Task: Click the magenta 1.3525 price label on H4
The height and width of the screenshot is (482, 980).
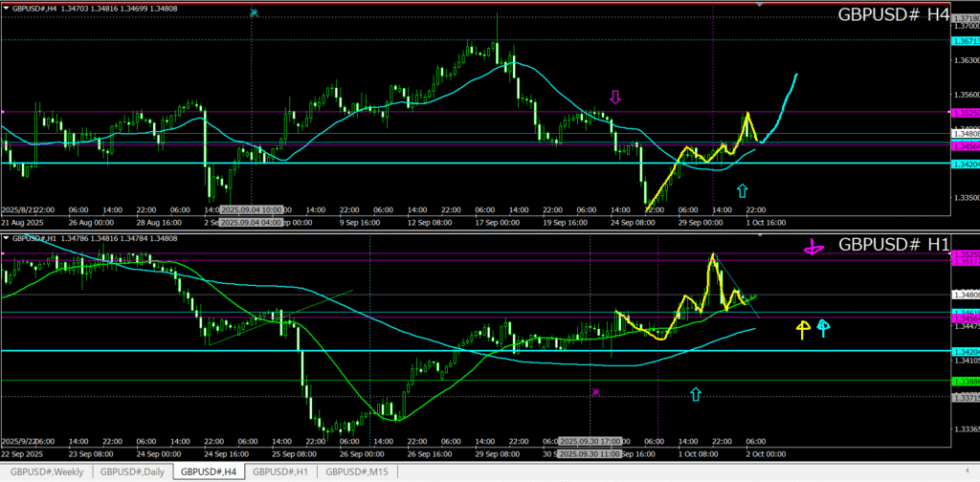Action: coord(965,113)
